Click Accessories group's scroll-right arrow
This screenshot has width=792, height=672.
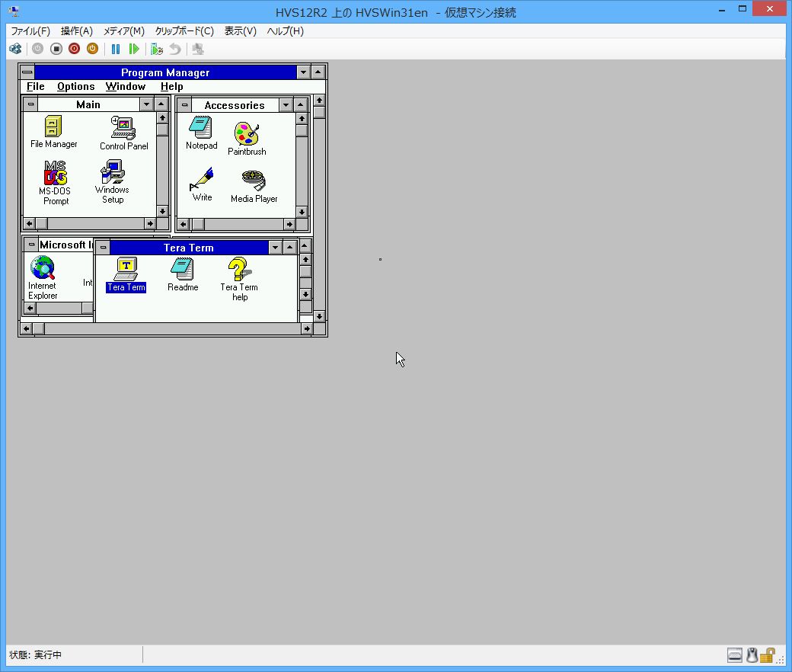coord(289,224)
